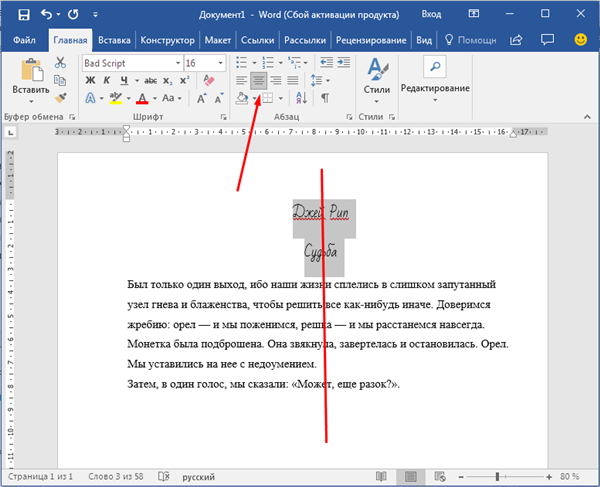Image resolution: width=600 pixels, height=487 pixels.
Task: Align text left
Action: click(x=241, y=80)
